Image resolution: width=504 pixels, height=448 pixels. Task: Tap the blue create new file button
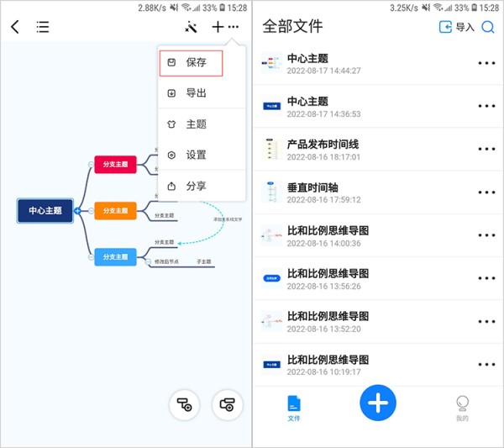tap(378, 403)
